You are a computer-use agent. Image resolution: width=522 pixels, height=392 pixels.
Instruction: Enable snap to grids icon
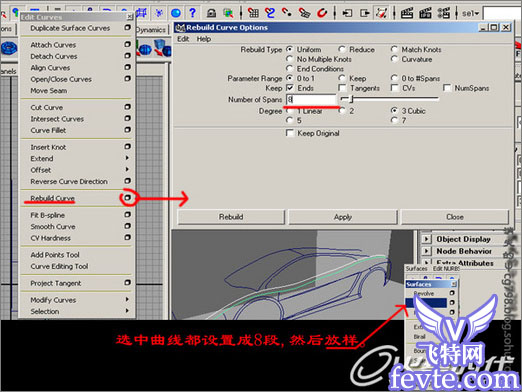pos(253,13)
